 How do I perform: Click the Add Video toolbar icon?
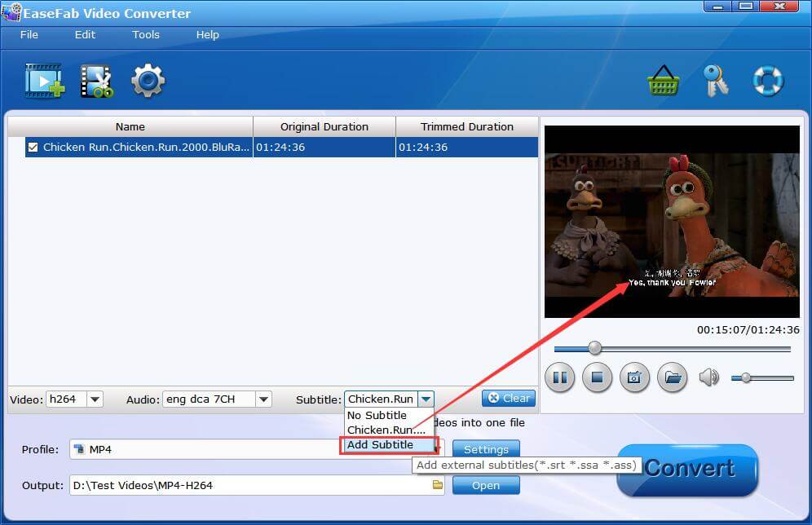coord(44,81)
